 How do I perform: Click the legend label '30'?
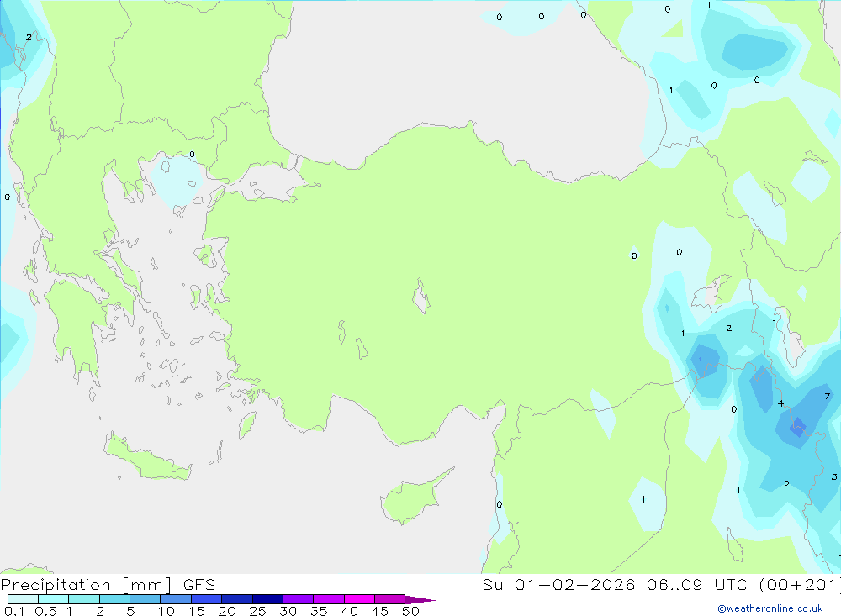(288, 611)
